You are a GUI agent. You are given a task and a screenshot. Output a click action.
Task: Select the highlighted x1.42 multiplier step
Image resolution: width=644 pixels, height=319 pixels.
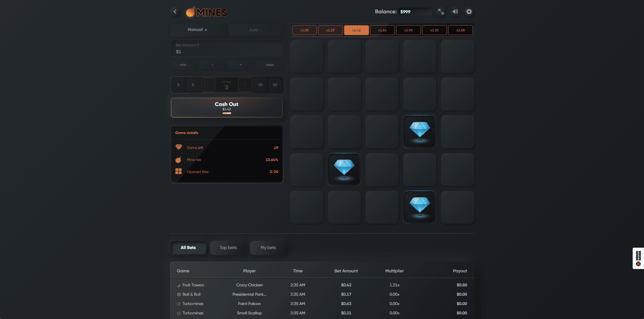click(356, 30)
